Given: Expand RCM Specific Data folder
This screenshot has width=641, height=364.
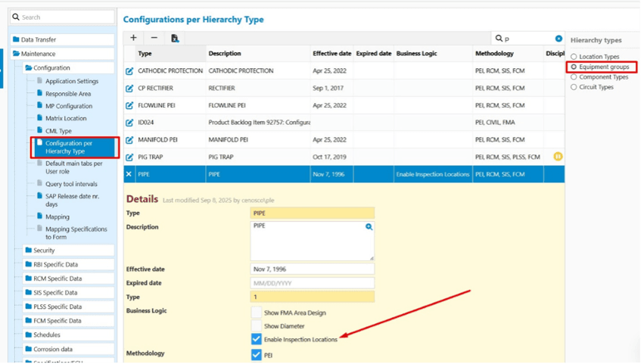Looking at the screenshot, I should (x=68, y=278).
